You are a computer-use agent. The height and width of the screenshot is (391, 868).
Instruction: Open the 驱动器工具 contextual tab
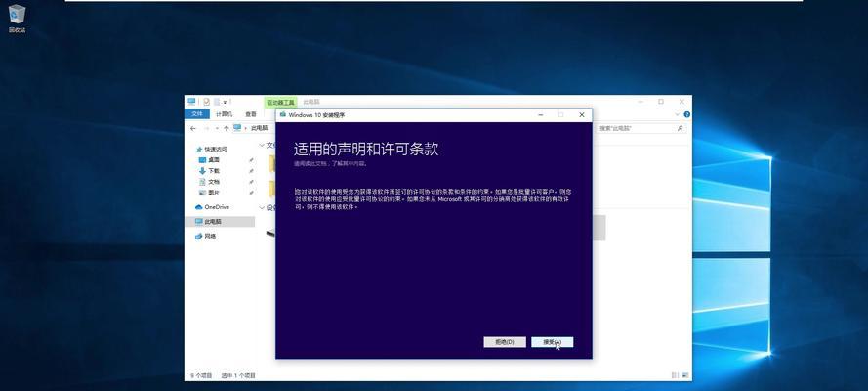[x=280, y=103]
